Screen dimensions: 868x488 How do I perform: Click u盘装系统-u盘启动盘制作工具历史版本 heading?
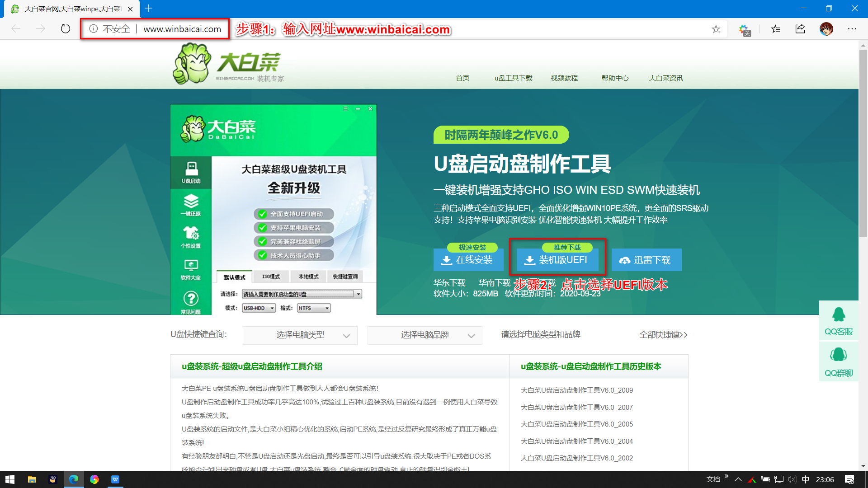tap(590, 366)
